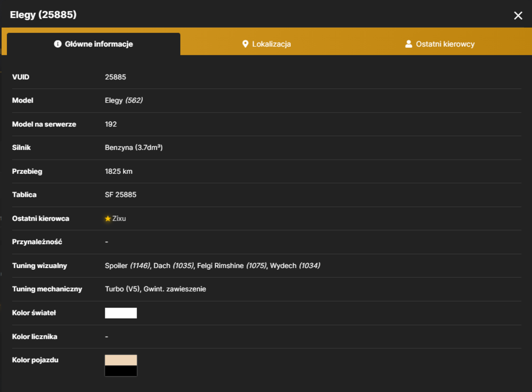Screen dimensions: 532x392
Task: Click the black Kolor pojazdu swatch
Action: pyautogui.click(x=121, y=371)
